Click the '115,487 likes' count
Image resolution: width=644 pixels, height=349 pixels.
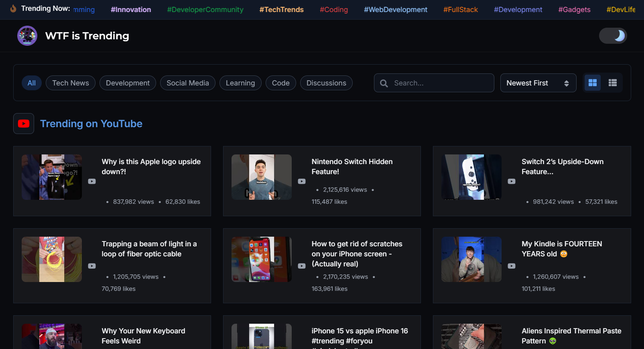(329, 202)
